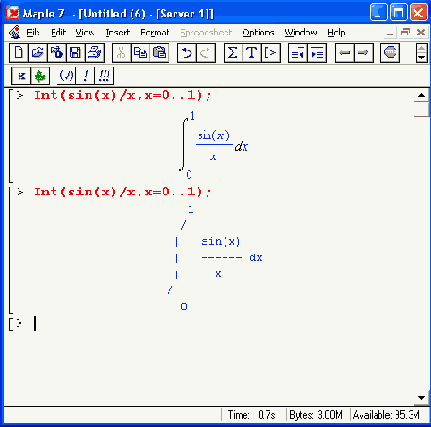This screenshot has width=431, height=427.
Task: Insert a new execution group using the [> icon
Action: click(x=270, y=53)
